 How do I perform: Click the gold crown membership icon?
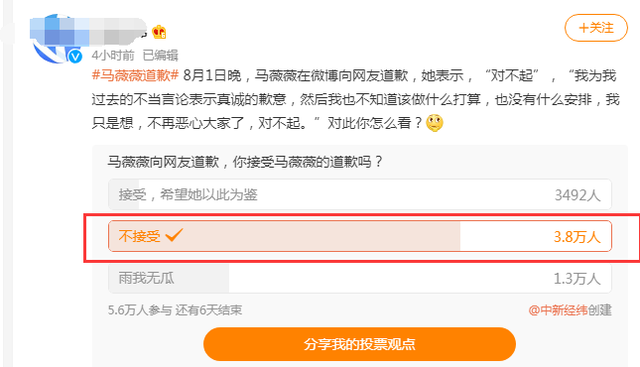pyautogui.click(x=159, y=32)
